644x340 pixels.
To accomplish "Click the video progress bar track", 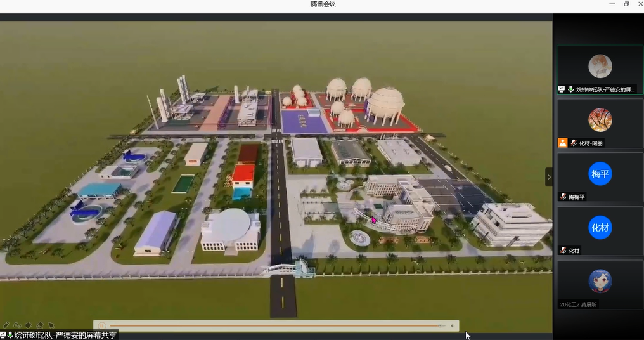I will [x=273, y=325].
